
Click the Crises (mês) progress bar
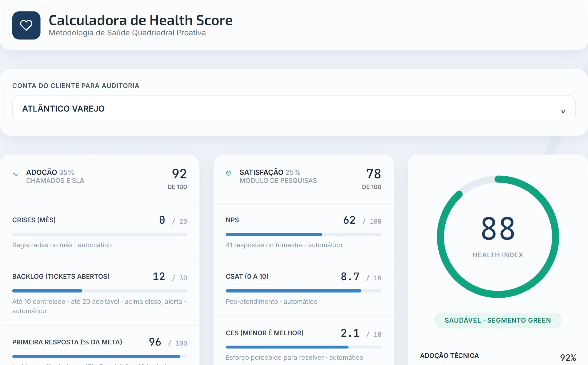pos(100,235)
